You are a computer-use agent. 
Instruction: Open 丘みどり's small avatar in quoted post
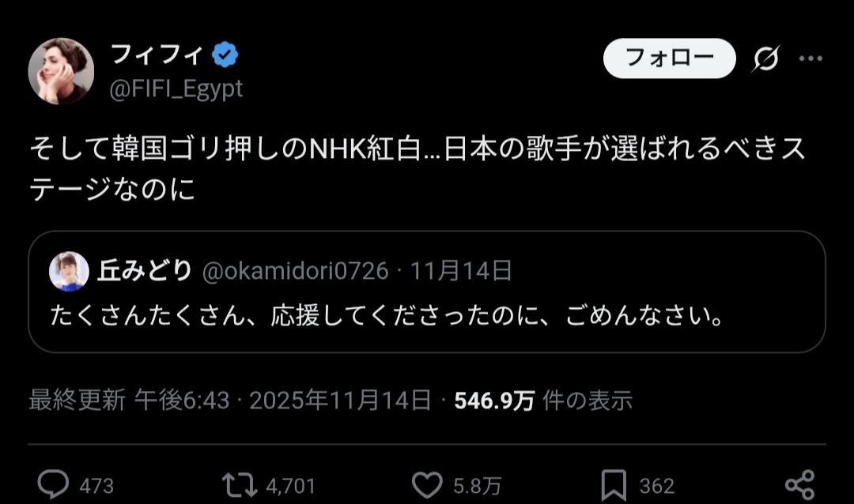pos(69,272)
